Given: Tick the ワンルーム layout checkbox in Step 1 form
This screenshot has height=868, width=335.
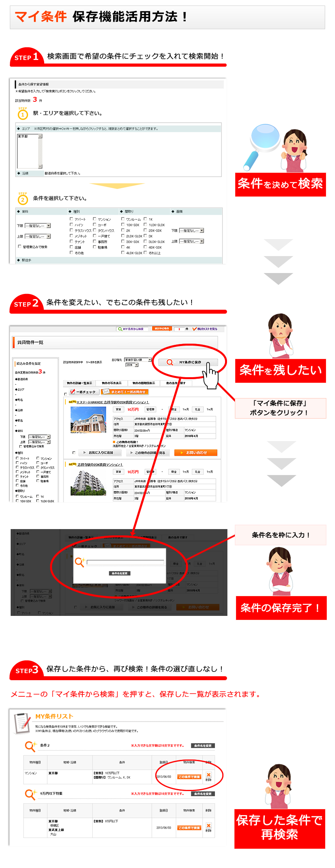Looking at the screenshot, I should click(123, 219).
